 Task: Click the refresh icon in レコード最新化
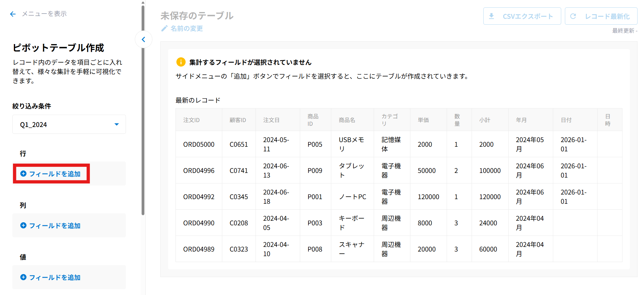pos(573,16)
